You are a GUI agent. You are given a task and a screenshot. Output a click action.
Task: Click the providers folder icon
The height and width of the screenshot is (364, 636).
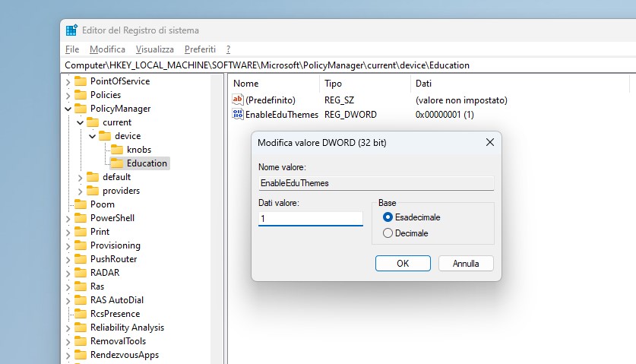coord(93,191)
